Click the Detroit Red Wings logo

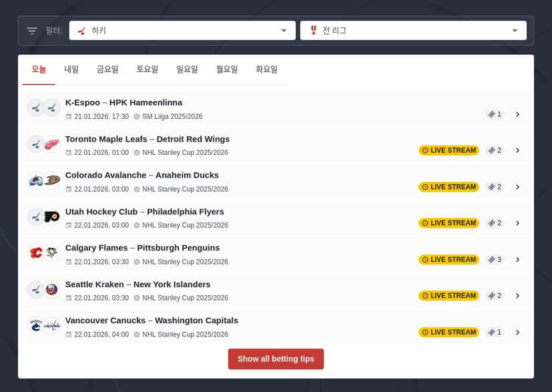click(x=52, y=144)
